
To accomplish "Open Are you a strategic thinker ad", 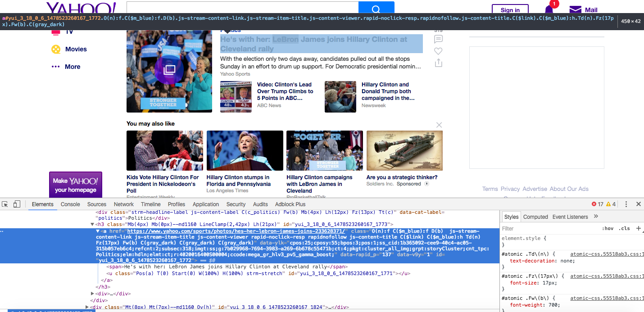I will (x=402, y=177).
